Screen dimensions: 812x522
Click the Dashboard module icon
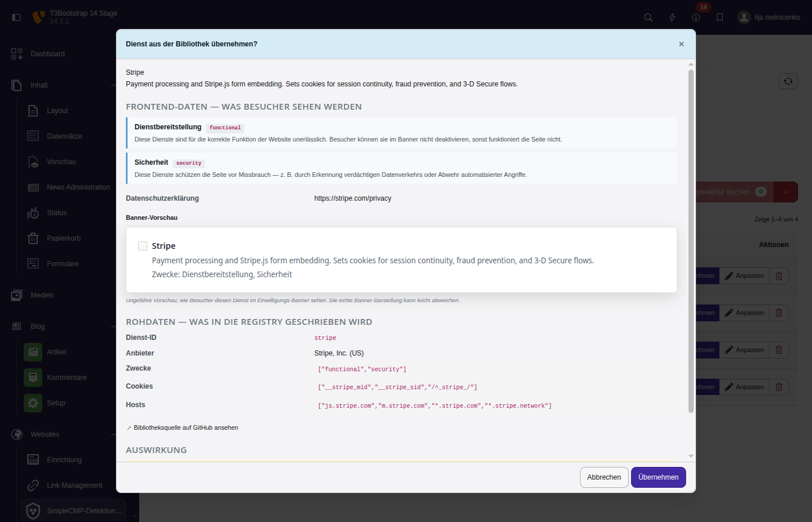click(x=17, y=54)
